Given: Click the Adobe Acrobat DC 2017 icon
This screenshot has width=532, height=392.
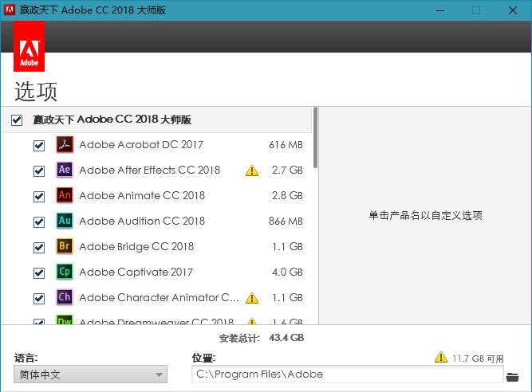Looking at the screenshot, I should [65, 144].
